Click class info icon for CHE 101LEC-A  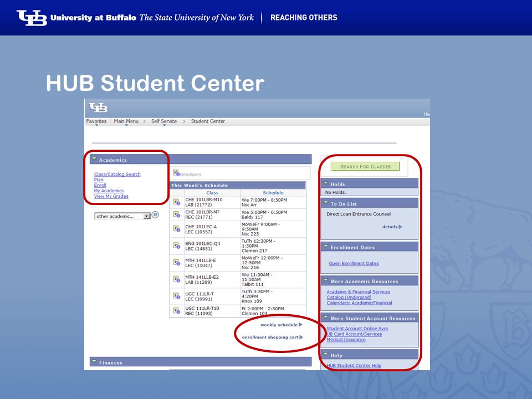(x=177, y=229)
